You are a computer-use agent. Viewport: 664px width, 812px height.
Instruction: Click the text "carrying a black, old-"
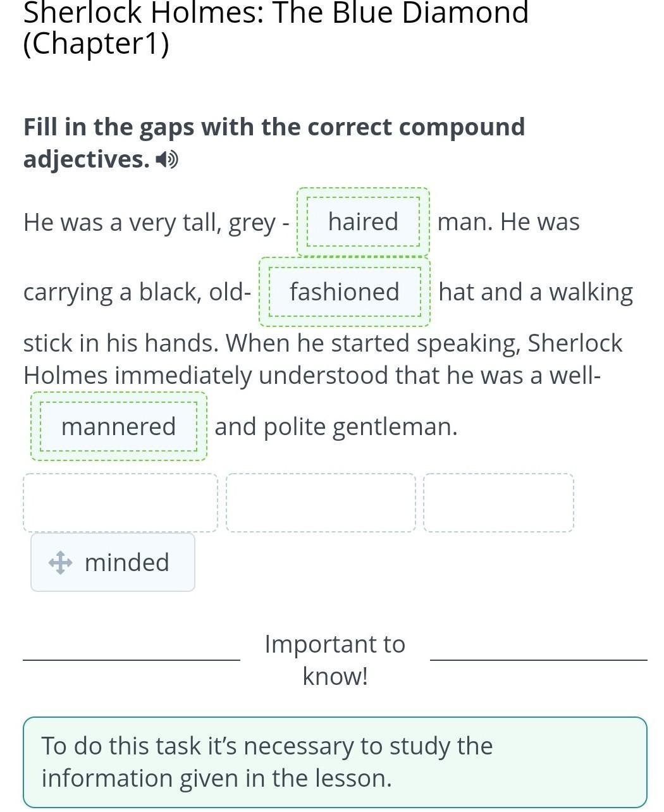coord(137,292)
